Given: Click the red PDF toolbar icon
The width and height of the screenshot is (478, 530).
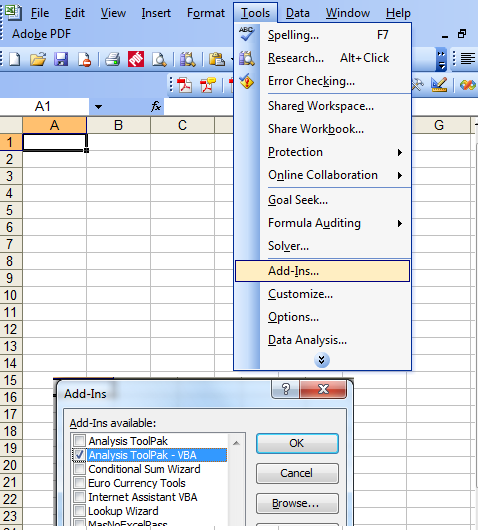Looking at the screenshot, I should tap(136, 59).
